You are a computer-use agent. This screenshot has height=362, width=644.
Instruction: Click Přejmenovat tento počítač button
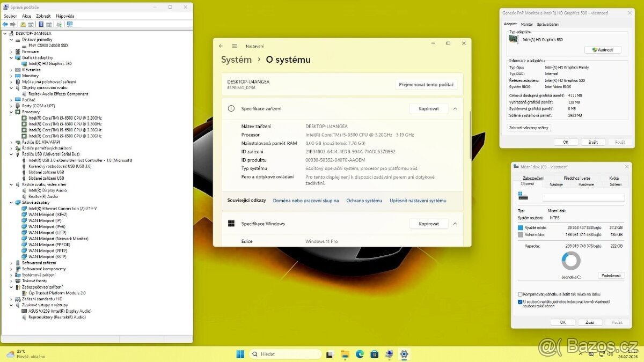(427, 85)
